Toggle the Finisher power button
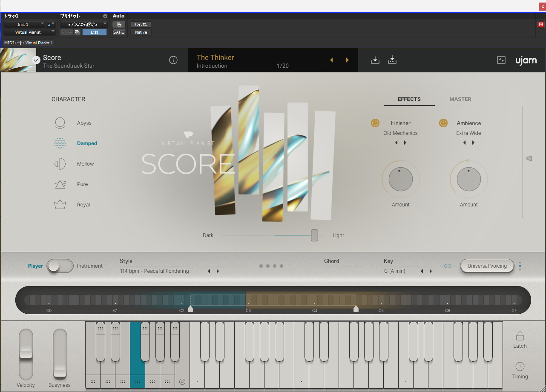 (375, 123)
